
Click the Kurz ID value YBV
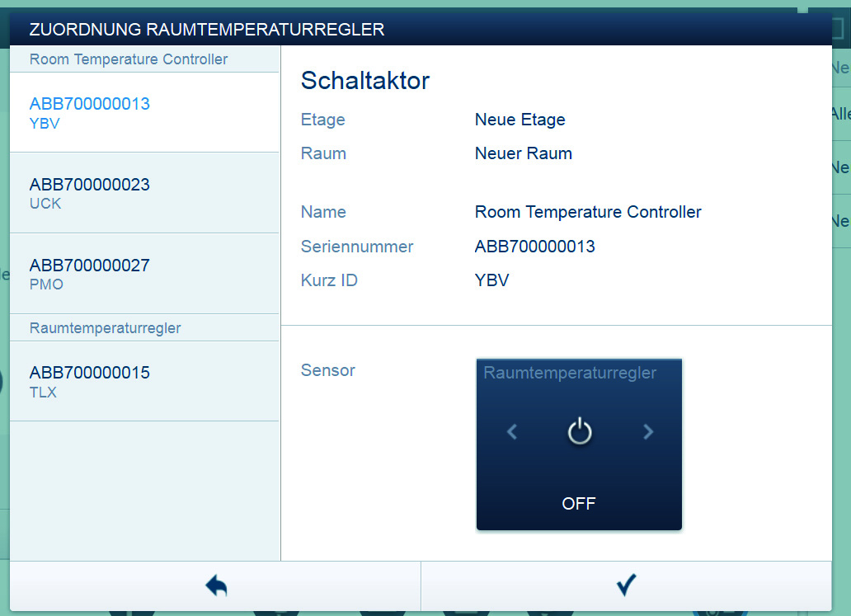491,280
